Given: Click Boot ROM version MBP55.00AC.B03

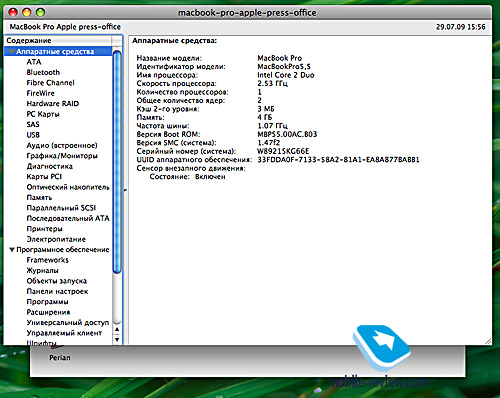Looking at the screenshot, I should pos(287,134).
